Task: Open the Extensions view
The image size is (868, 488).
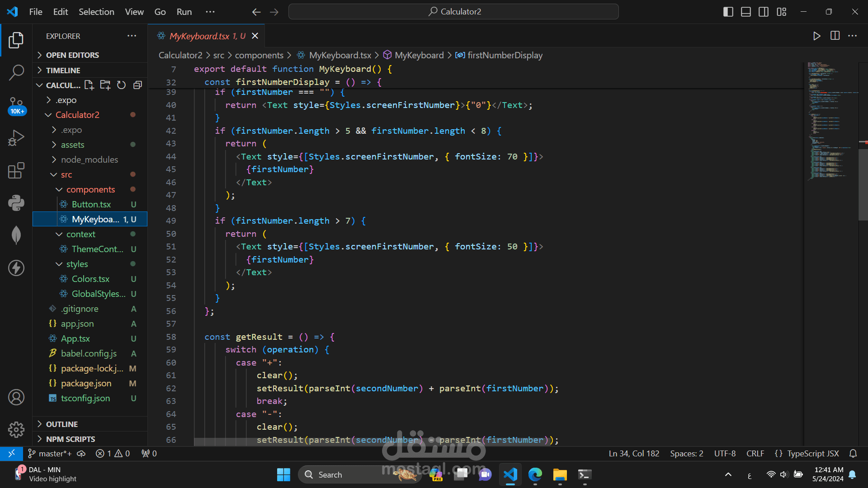Action: coord(16,171)
